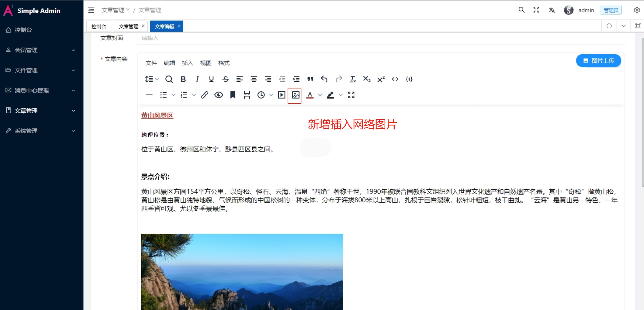Apply the background highlight color
This screenshot has height=310, width=644.
coord(330,95)
